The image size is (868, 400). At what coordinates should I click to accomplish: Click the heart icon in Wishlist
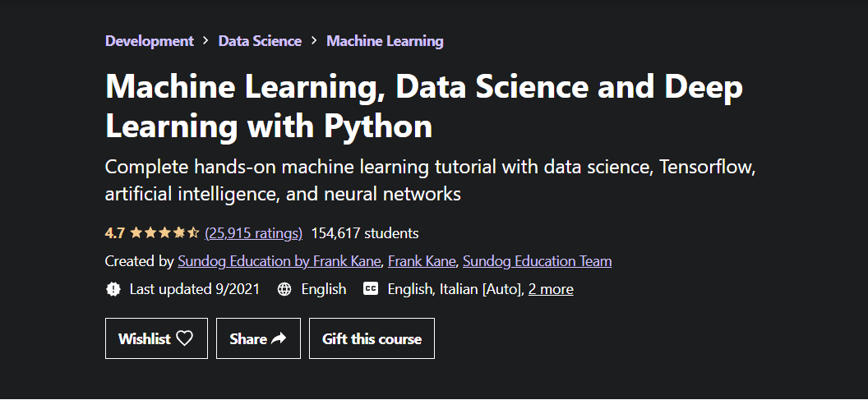coord(185,338)
